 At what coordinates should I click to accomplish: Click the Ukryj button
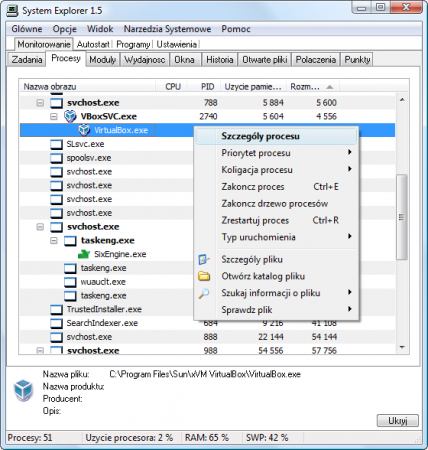pyautogui.click(x=397, y=421)
